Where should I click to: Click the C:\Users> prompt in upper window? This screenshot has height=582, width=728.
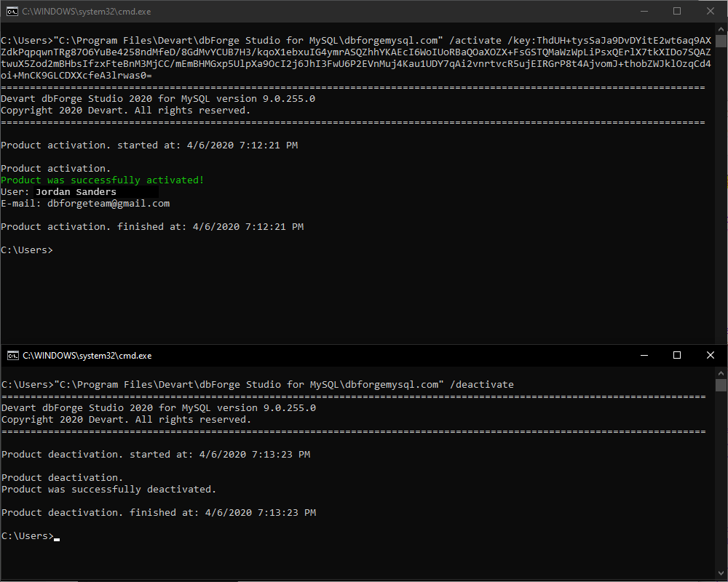[x=27, y=250]
